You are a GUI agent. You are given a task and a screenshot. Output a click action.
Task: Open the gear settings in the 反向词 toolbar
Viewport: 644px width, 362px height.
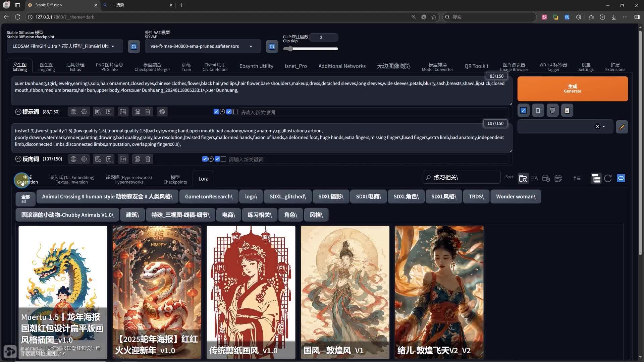[x=84, y=159]
